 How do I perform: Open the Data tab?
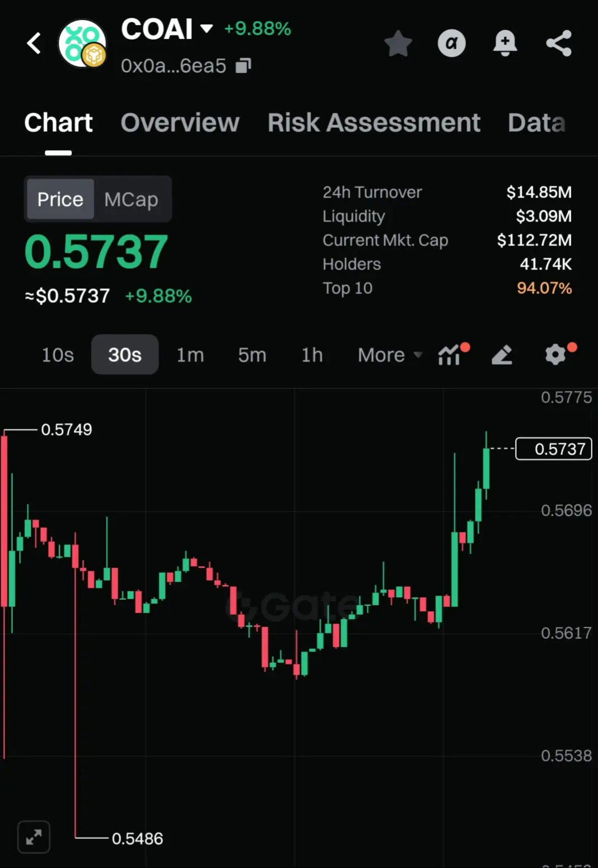(x=537, y=123)
